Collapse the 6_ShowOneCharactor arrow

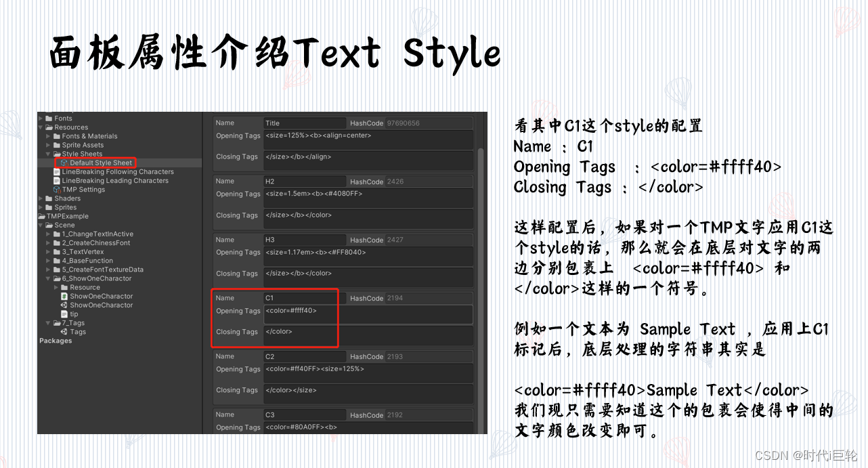pyautogui.click(x=49, y=278)
